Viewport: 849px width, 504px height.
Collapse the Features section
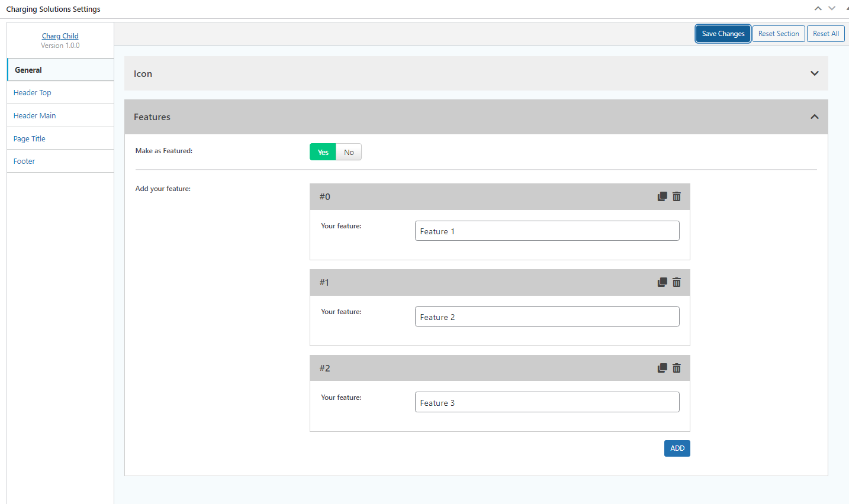pos(814,117)
